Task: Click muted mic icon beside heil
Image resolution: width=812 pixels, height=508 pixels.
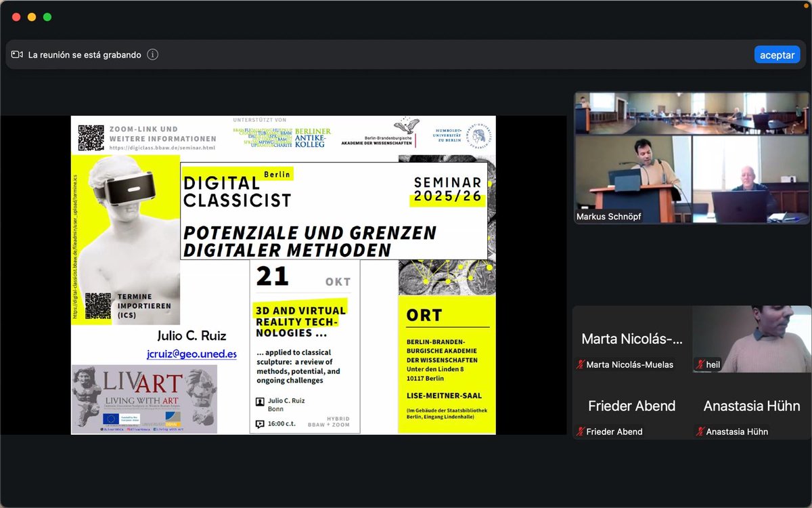Action: coord(699,364)
